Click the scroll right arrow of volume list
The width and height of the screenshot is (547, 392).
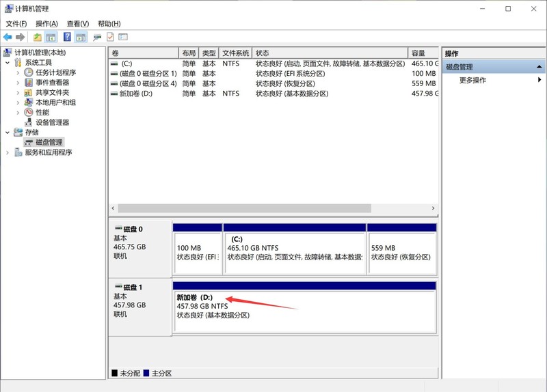(433, 208)
